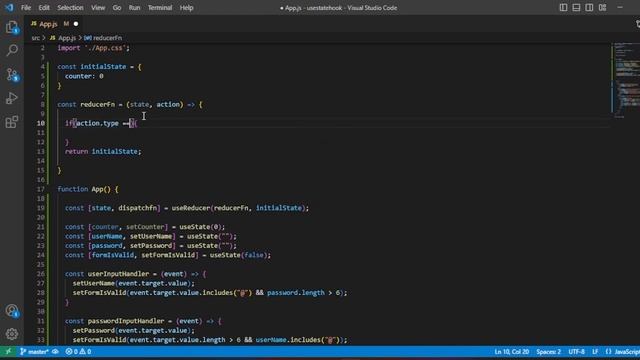
Task: Open the Selection menu
Action: [x=70, y=7]
